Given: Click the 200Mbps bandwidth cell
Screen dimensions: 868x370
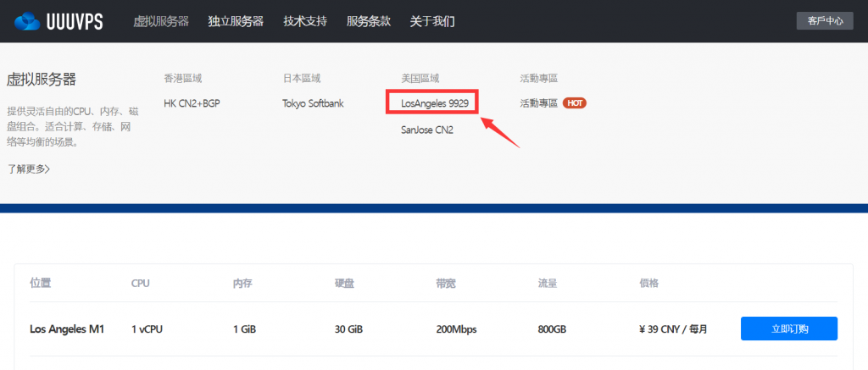Looking at the screenshot, I should click(x=456, y=329).
